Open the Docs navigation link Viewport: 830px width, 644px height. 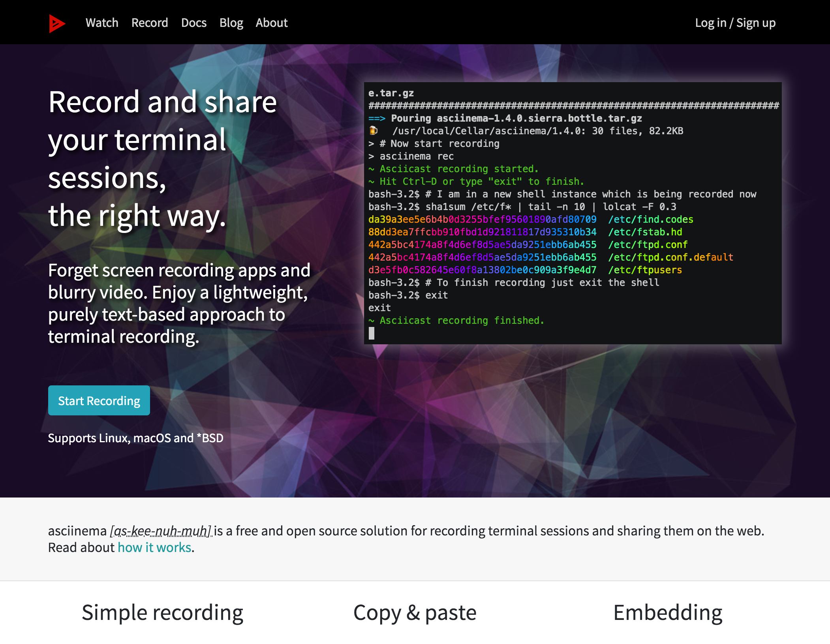[193, 23]
